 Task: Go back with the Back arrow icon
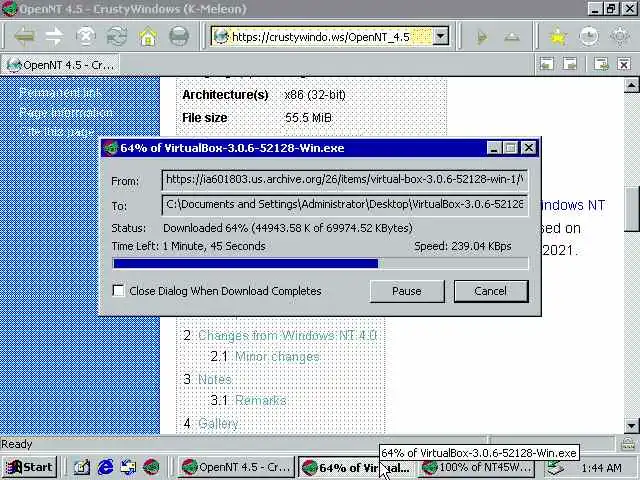pos(24,36)
